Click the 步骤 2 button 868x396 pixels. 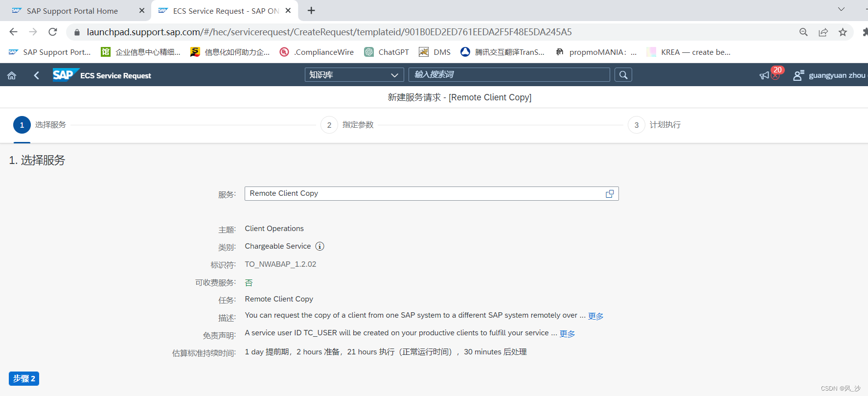24,378
